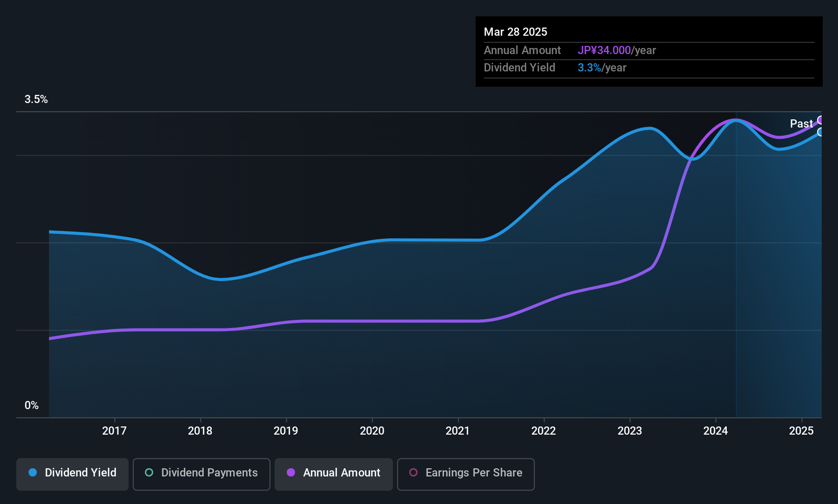Click the 2025 year label
Screen dimensions: 838x504
[x=801, y=431]
